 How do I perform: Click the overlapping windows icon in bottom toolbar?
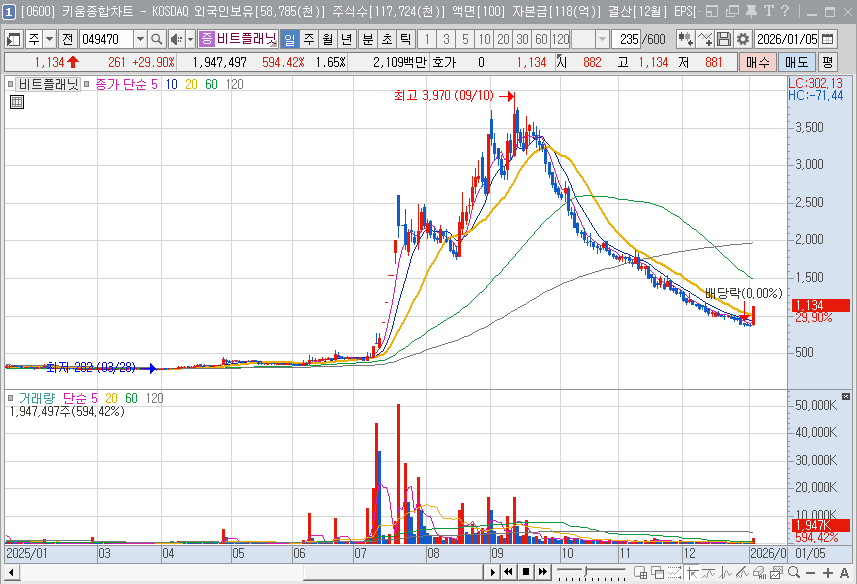click(658, 573)
